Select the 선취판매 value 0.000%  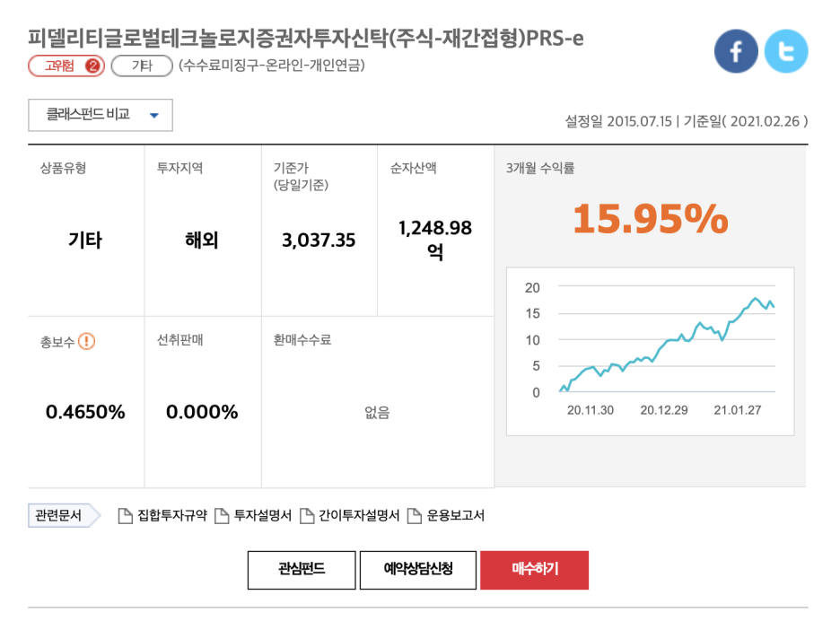[202, 412]
